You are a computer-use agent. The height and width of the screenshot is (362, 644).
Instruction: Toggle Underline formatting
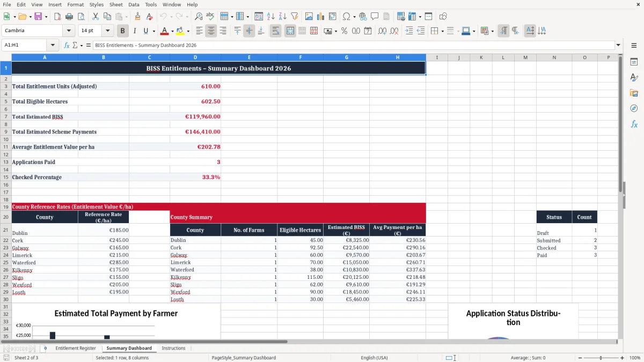click(146, 31)
